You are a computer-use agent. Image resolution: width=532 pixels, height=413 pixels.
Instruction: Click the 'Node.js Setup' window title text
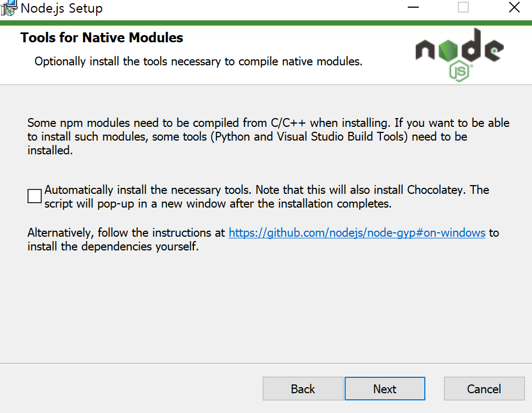point(62,8)
